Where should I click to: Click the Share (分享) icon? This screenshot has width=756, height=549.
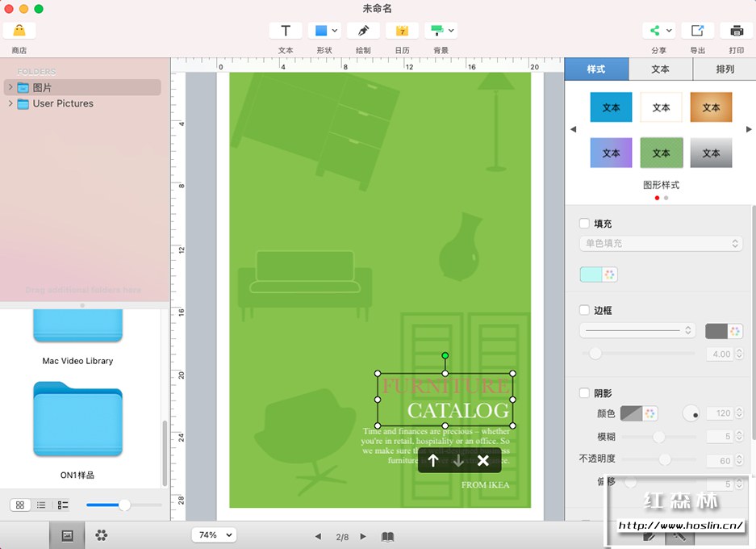coord(655,31)
